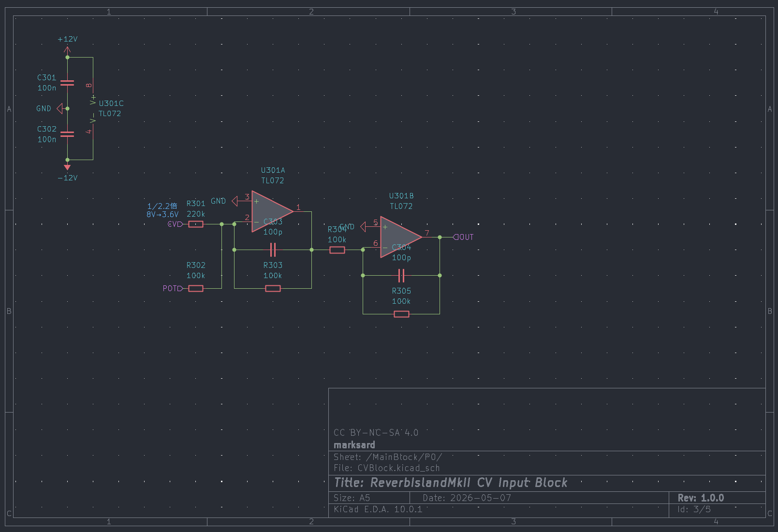This screenshot has width=778, height=532.
Task: Select the C302 capacitor symbol
Action: click(x=67, y=134)
